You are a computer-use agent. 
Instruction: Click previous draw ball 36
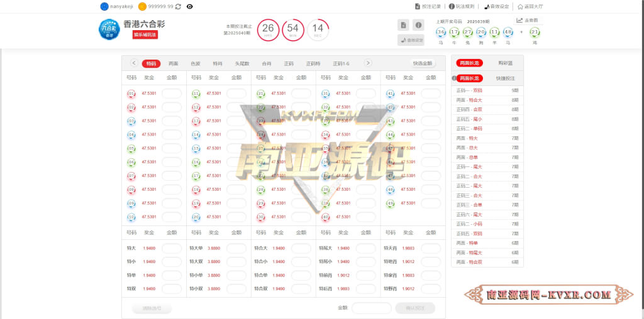tap(441, 32)
